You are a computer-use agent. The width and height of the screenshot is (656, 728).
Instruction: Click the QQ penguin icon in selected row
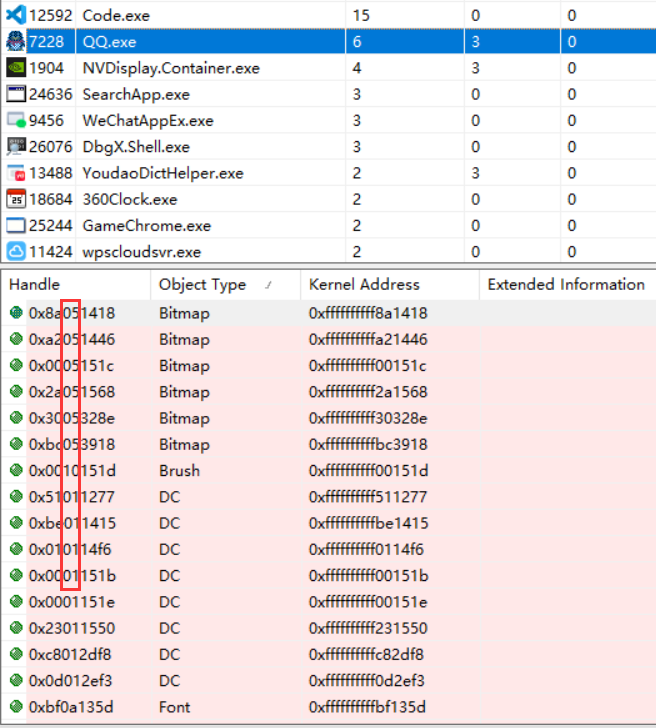[x=16, y=41]
